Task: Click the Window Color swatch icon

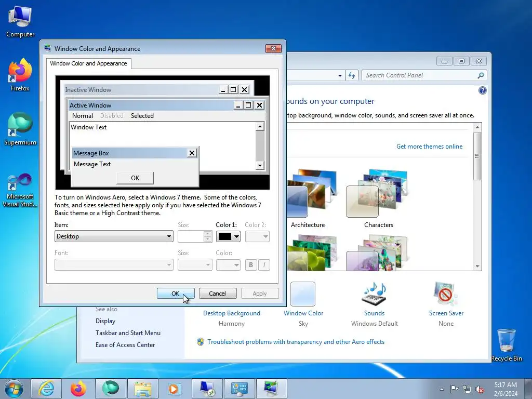Action: click(303, 294)
